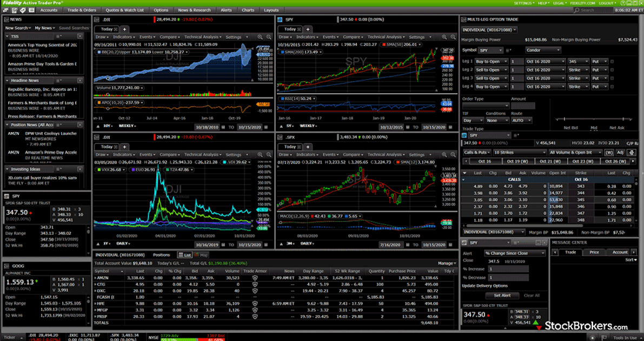Open Leg 1 Buy to Open dropdown
The width and height of the screenshot is (644, 341).
click(x=492, y=62)
